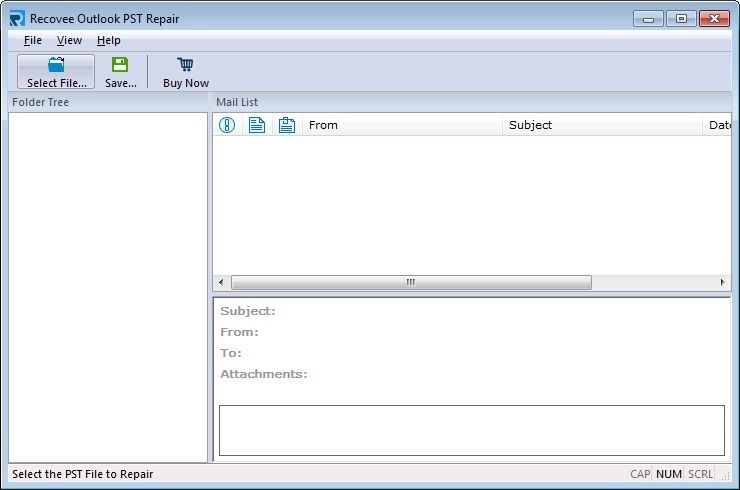Maximize the Recovee Outlook PST Repair window
Image resolution: width=740 pixels, height=490 pixels.
tap(681, 19)
